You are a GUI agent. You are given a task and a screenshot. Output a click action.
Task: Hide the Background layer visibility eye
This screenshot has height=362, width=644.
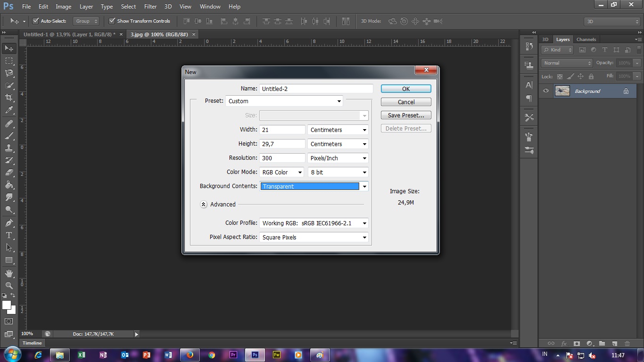[546, 91]
